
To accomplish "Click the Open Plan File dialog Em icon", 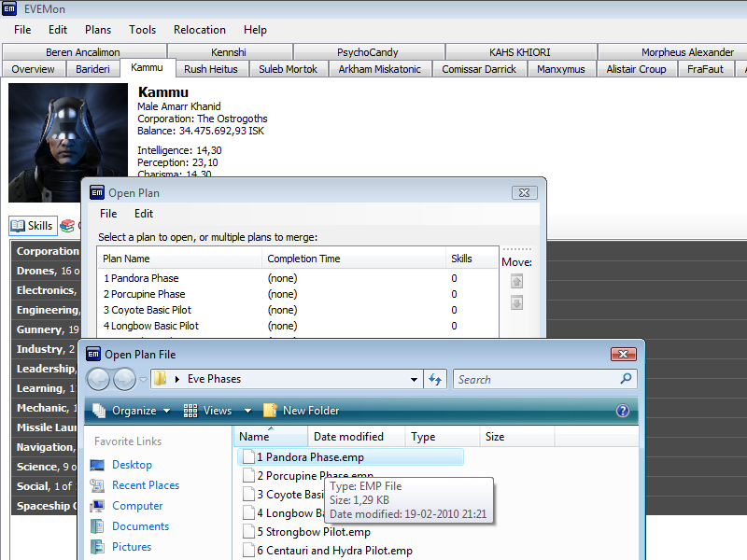I will [x=93, y=355].
